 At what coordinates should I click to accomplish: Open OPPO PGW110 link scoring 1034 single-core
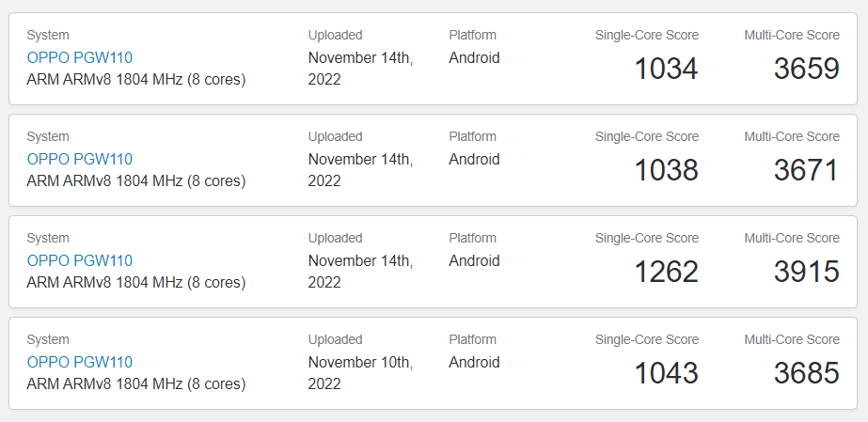(x=80, y=57)
